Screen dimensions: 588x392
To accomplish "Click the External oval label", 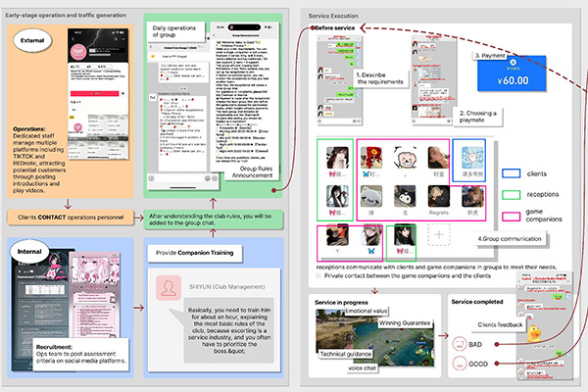I will pyautogui.click(x=32, y=40).
